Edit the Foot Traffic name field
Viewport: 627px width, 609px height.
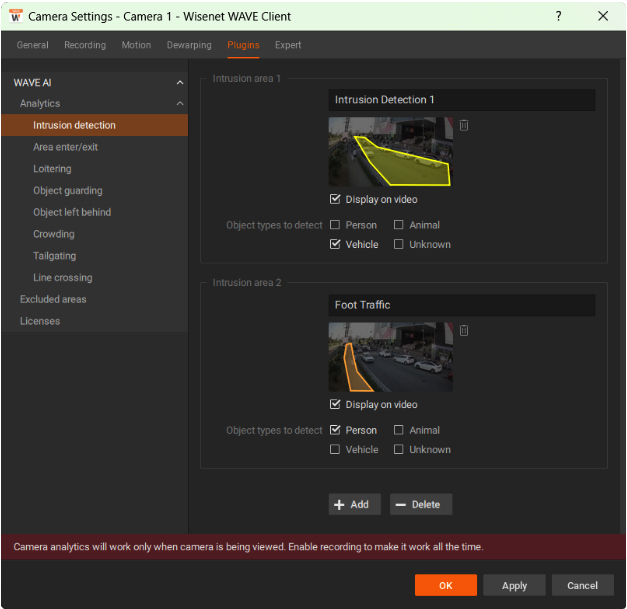point(462,305)
